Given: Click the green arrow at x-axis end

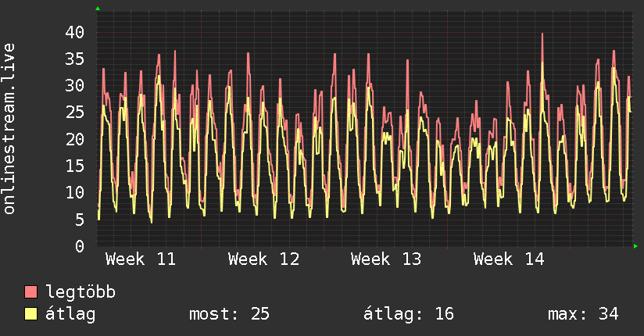Looking at the screenshot, I should pyautogui.click(x=635, y=246).
